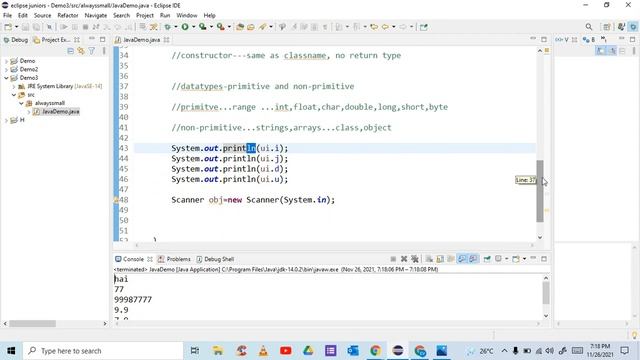Collapse the Demo3 project node
640x360 pixels.
click(x=6, y=78)
